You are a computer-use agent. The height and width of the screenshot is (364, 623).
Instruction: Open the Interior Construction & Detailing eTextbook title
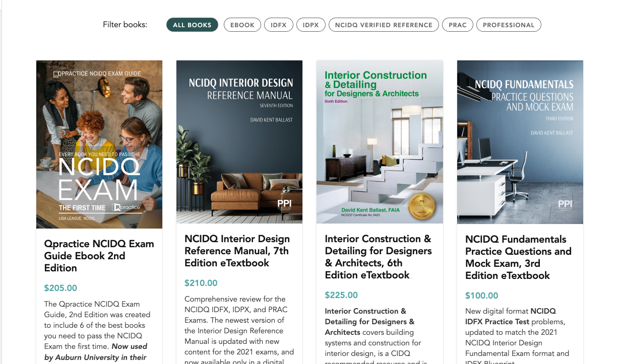[378, 257]
